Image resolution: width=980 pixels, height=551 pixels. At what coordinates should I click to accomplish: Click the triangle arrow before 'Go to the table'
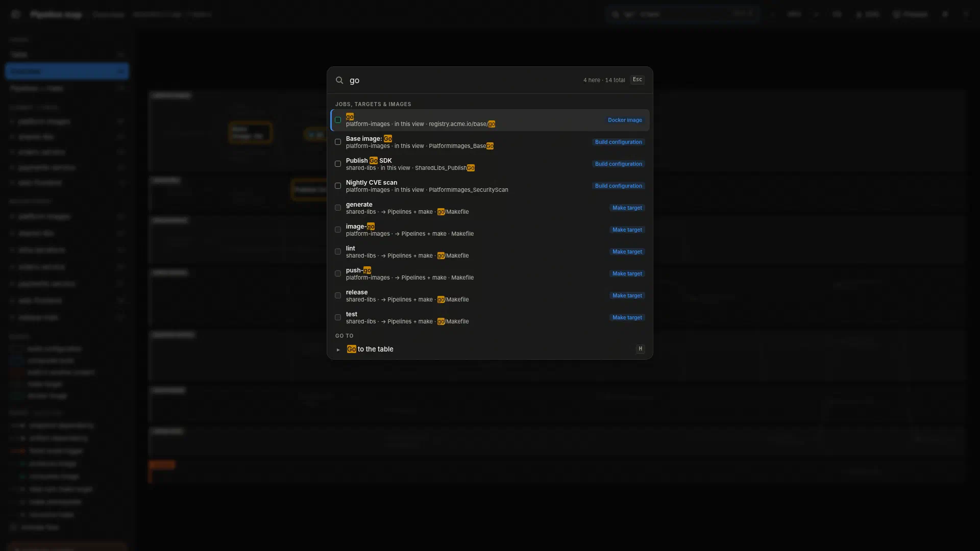tap(338, 349)
